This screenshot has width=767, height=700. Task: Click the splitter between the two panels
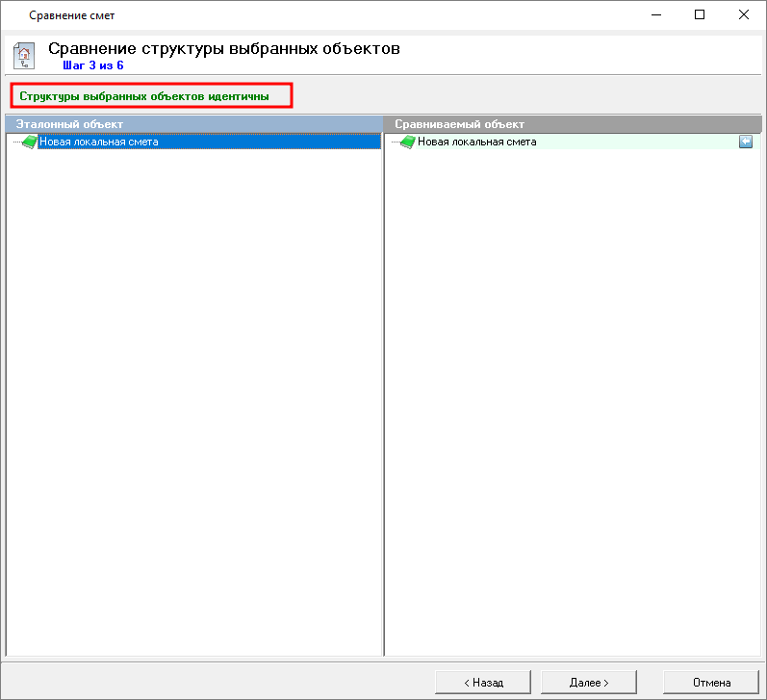point(384,385)
